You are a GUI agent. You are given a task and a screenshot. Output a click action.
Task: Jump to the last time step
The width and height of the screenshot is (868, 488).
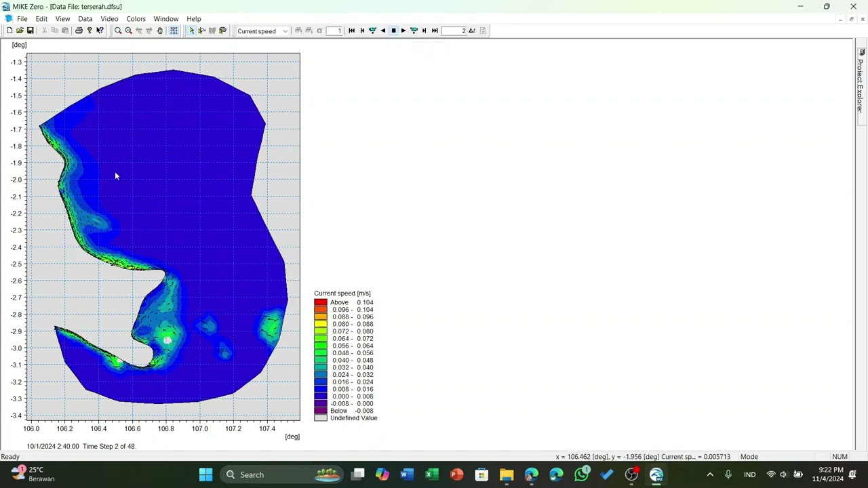click(435, 30)
